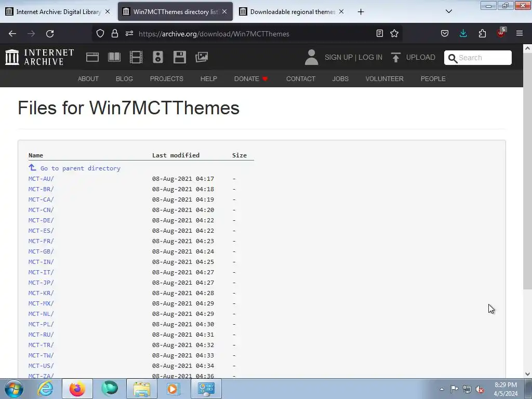Image resolution: width=532 pixels, height=399 pixels.
Task: Show hidden tray icons arrow
Action: [442, 389]
